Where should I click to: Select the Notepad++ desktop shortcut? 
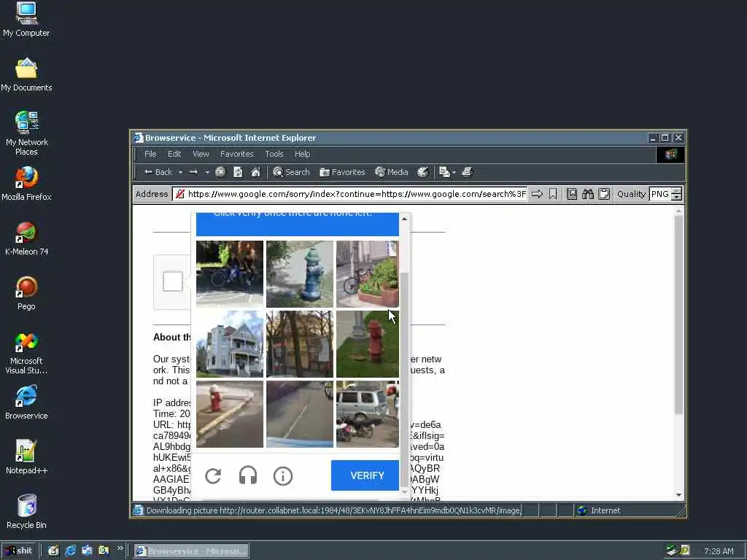click(x=26, y=458)
